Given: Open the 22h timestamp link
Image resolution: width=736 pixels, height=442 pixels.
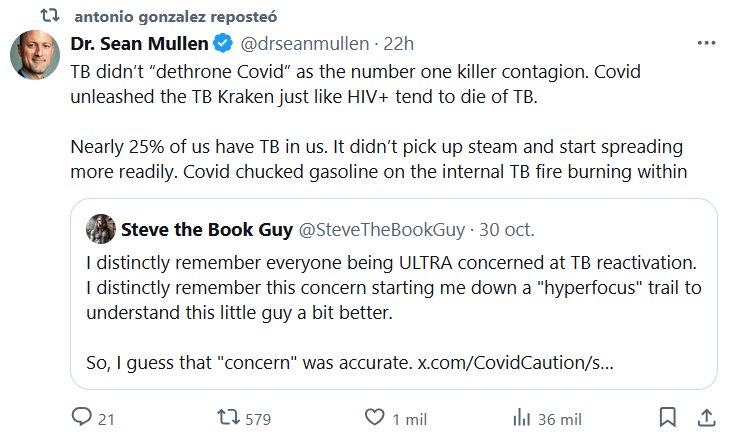Looking at the screenshot, I should pos(398,44).
